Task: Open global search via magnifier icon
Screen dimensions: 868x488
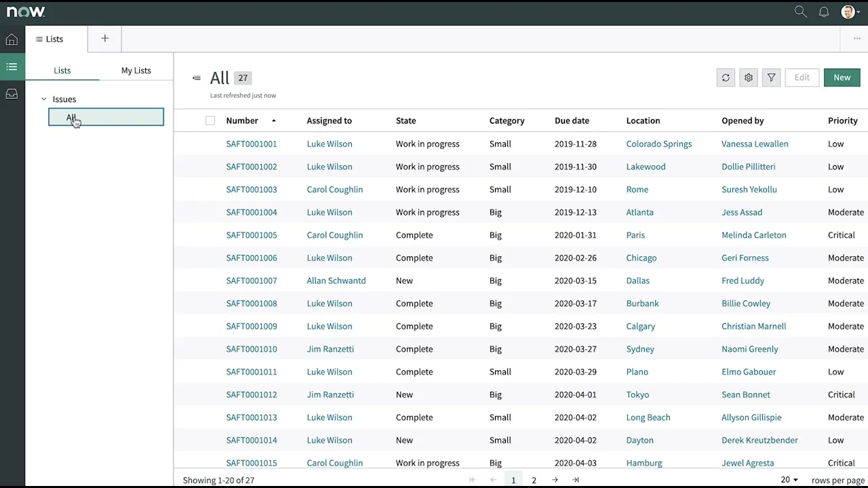Action: (x=800, y=12)
